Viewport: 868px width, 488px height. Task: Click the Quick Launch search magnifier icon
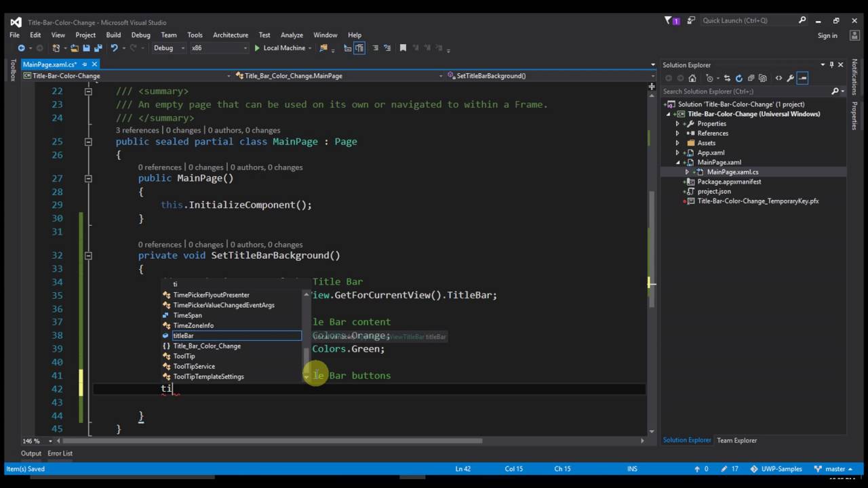[x=802, y=20]
